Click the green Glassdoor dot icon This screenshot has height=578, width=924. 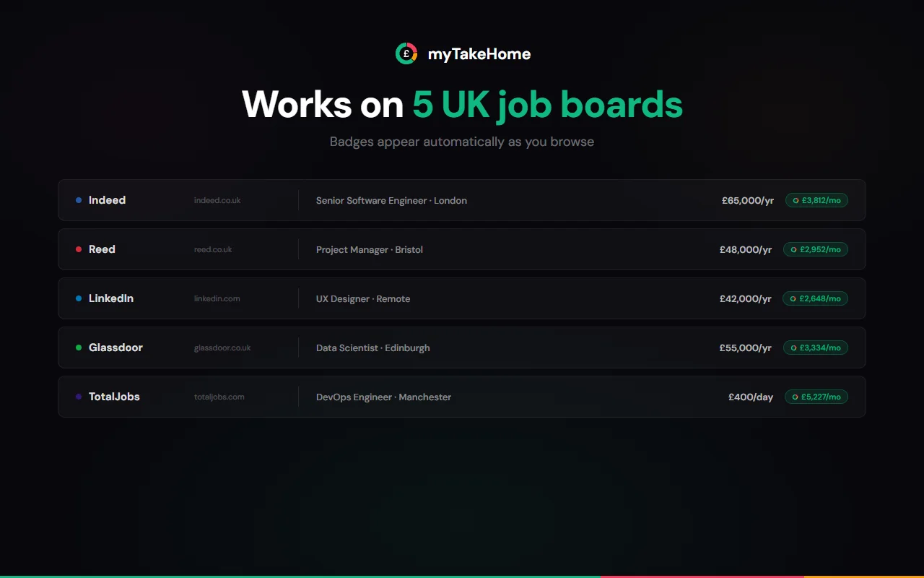tap(79, 348)
